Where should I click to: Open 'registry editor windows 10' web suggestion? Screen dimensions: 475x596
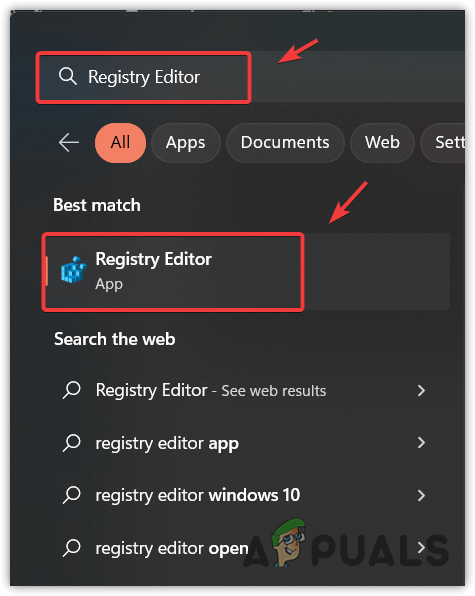243,495
